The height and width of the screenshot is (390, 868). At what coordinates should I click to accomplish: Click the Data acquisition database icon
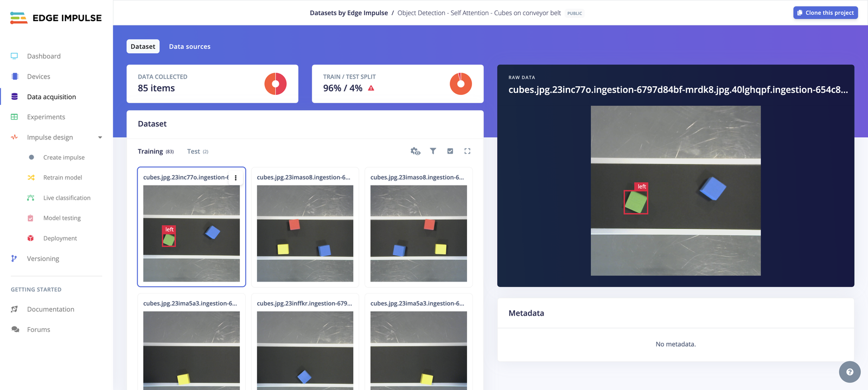[15, 97]
